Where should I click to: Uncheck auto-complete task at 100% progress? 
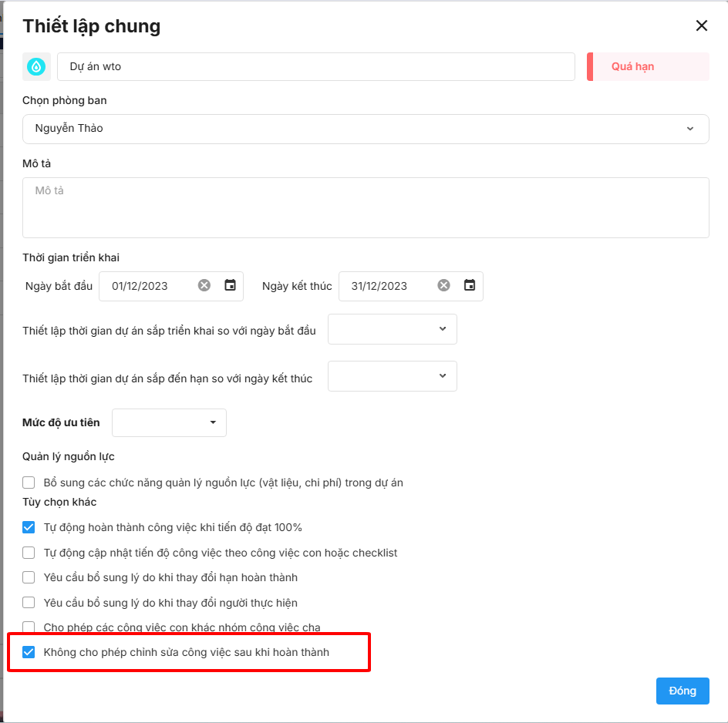(29, 528)
